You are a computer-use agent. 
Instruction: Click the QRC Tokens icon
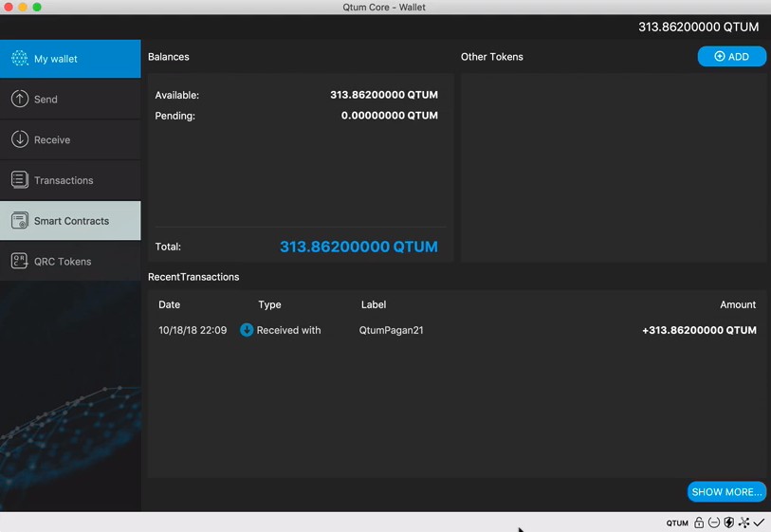20,261
